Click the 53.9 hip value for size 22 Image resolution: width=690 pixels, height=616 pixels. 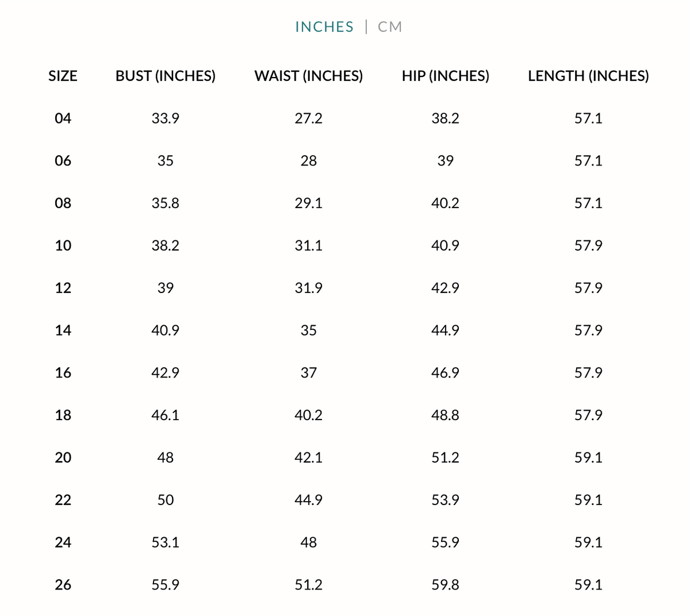tap(446, 500)
